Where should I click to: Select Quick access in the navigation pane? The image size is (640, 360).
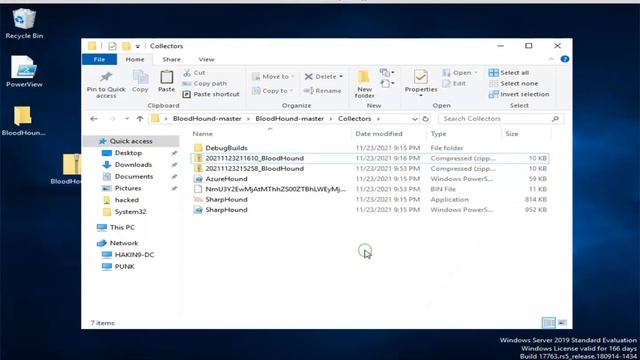[131, 141]
